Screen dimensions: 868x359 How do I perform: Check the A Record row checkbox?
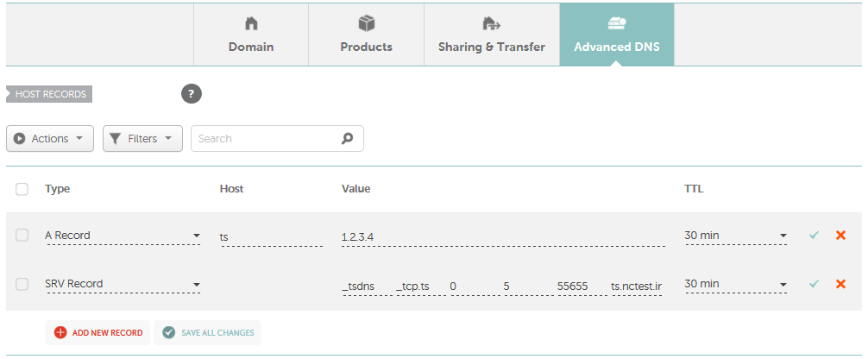[22, 236]
